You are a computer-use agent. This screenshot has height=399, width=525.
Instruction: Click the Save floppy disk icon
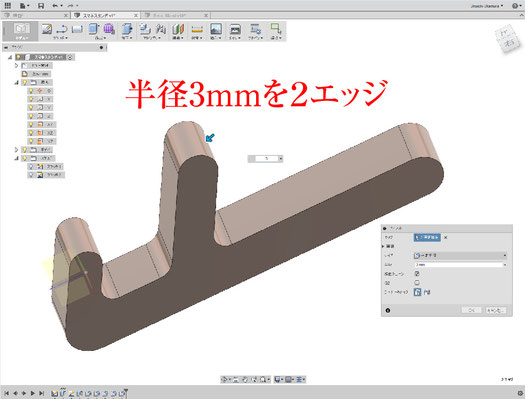tap(41, 6)
